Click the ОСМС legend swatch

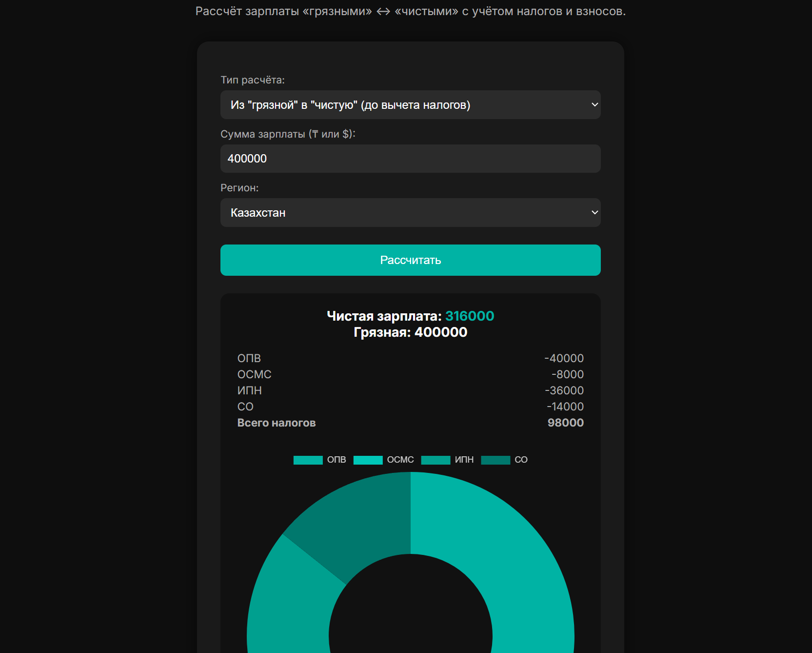click(368, 459)
